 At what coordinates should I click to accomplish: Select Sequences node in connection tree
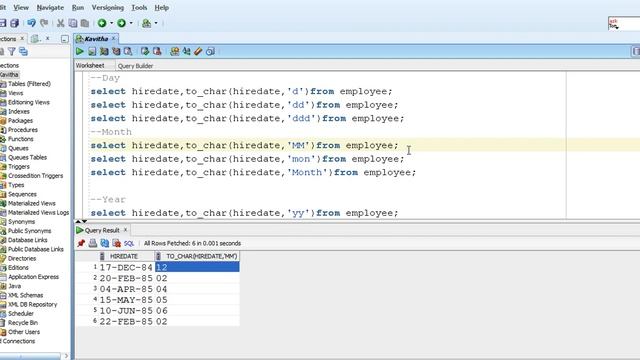[22, 194]
